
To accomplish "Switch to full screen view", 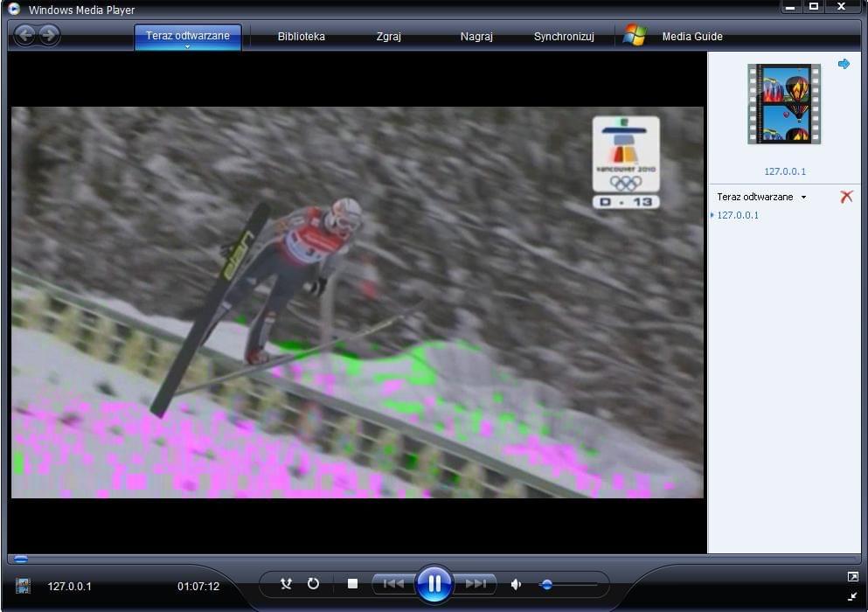I will 852,576.
